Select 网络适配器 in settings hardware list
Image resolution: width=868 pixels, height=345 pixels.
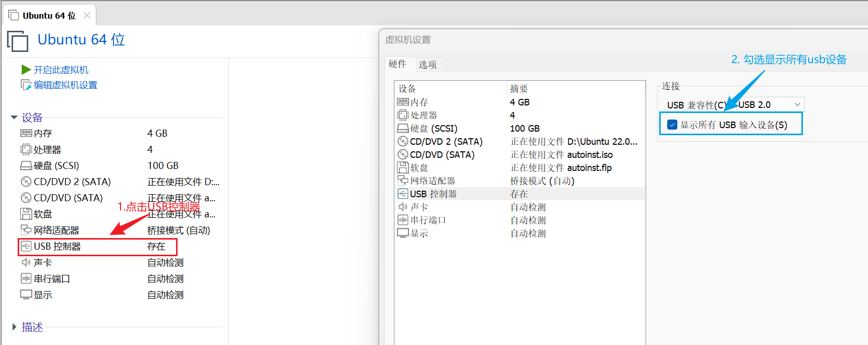pyautogui.click(x=520, y=181)
